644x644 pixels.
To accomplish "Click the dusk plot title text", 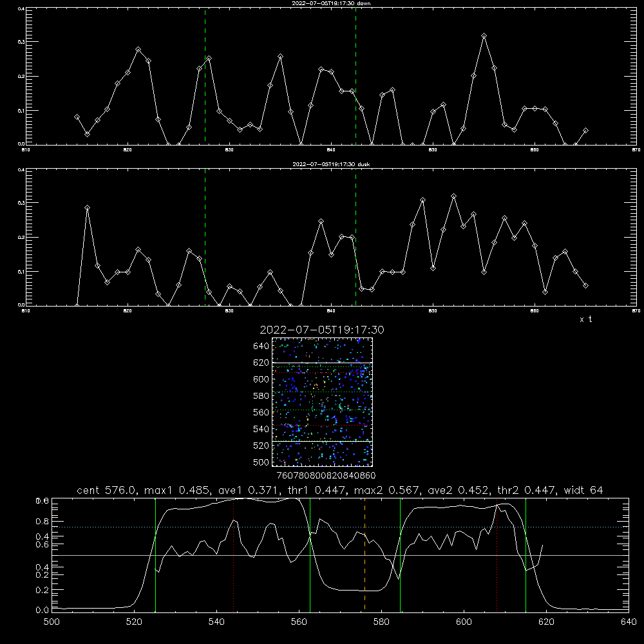I will click(331, 164).
